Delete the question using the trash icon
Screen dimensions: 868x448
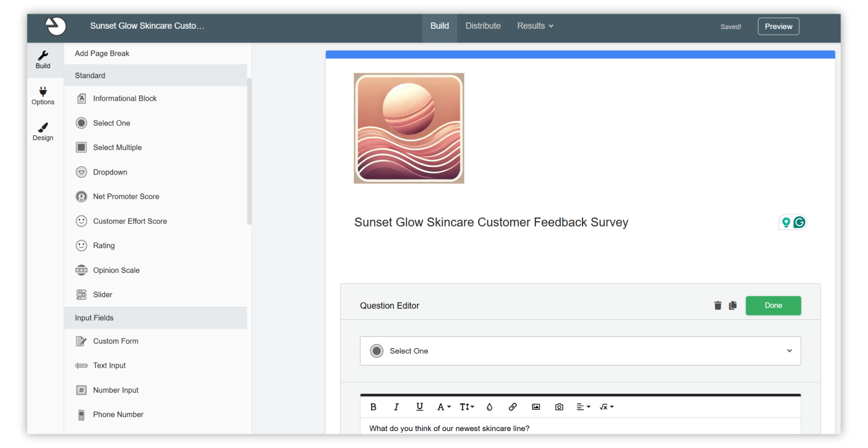718,305
